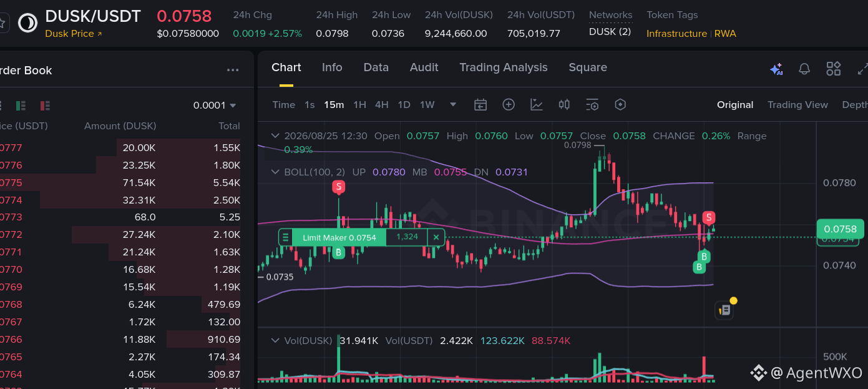
Task: Switch to Original chart view
Action: [x=735, y=105]
